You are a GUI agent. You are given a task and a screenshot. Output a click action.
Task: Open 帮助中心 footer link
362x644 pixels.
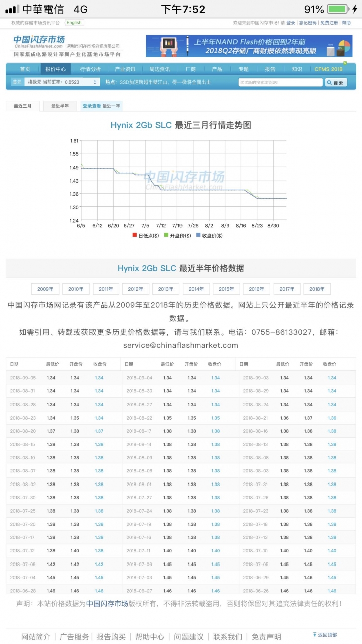point(150,637)
